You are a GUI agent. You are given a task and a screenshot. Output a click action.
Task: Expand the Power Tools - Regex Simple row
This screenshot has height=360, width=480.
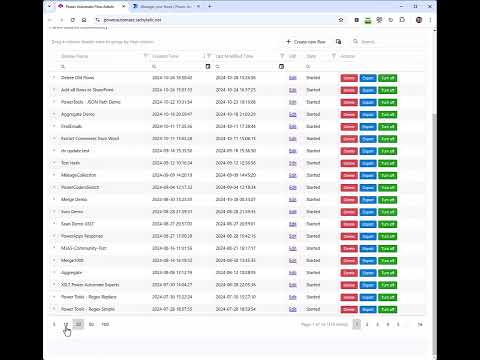pos(54,309)
